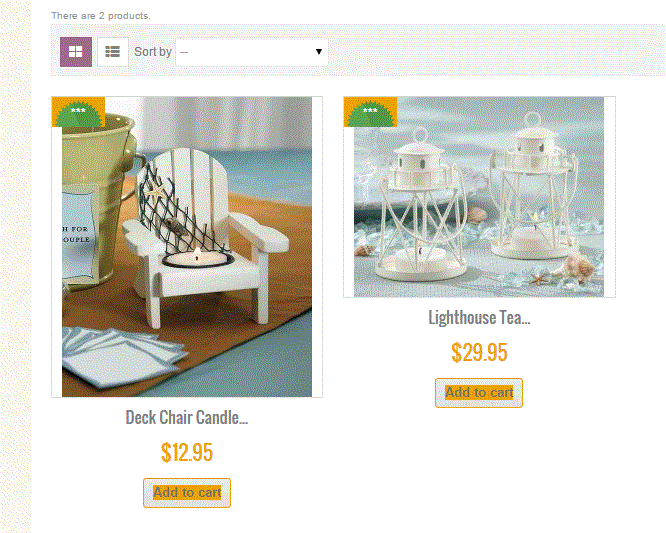666x533 pixels.
Task: Click the 'There are 2 products' text
Action: click(x=101, y=16)
